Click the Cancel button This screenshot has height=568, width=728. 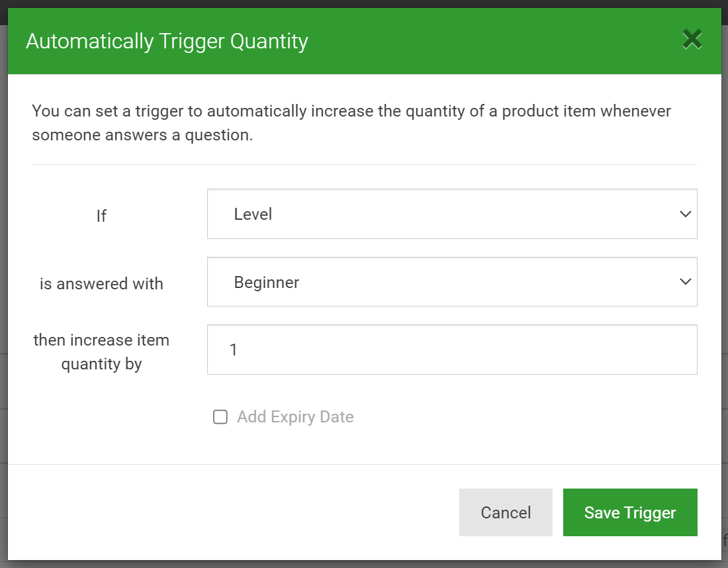pos(506,512)
